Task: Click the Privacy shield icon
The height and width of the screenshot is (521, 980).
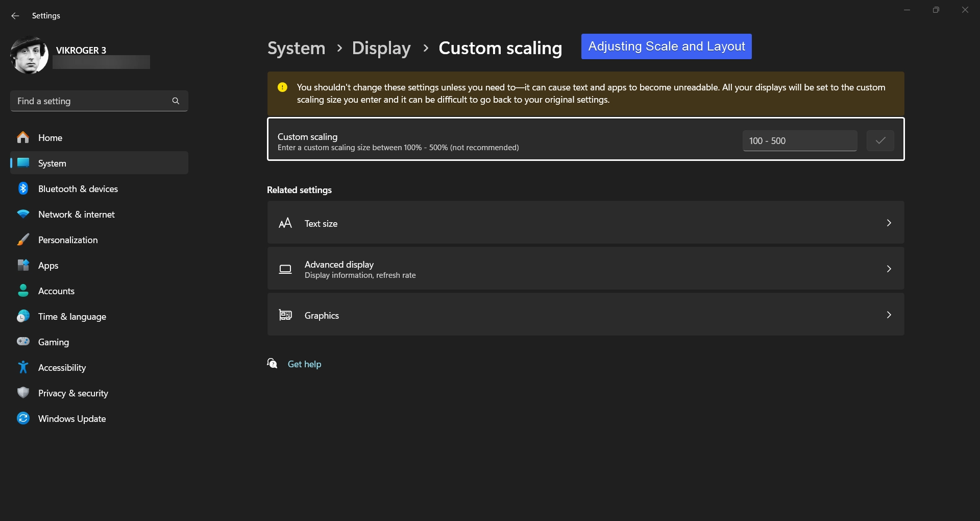Action: (x=23, y=393)
